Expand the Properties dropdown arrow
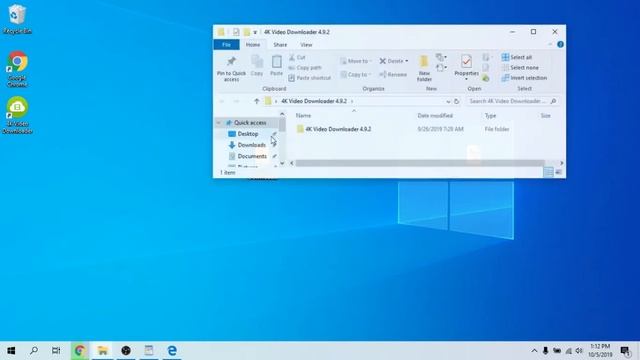640x360 pixels. [466, 79]
